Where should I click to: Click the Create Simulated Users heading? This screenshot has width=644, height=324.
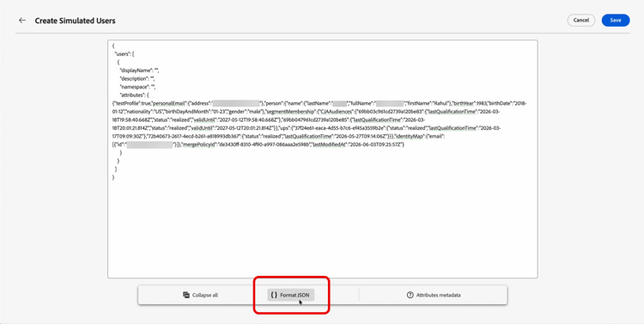click(x=75, y=21)
